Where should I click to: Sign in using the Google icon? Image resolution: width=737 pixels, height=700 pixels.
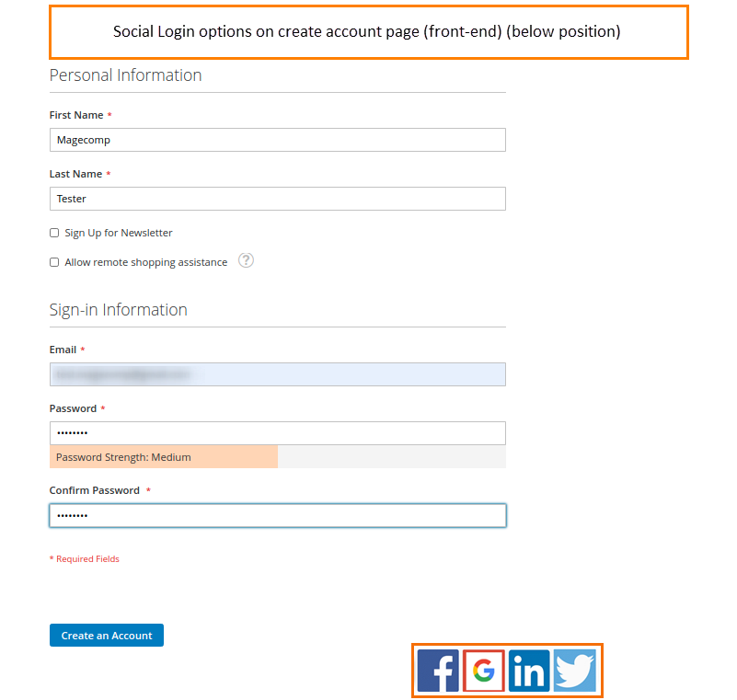(484, 671)
